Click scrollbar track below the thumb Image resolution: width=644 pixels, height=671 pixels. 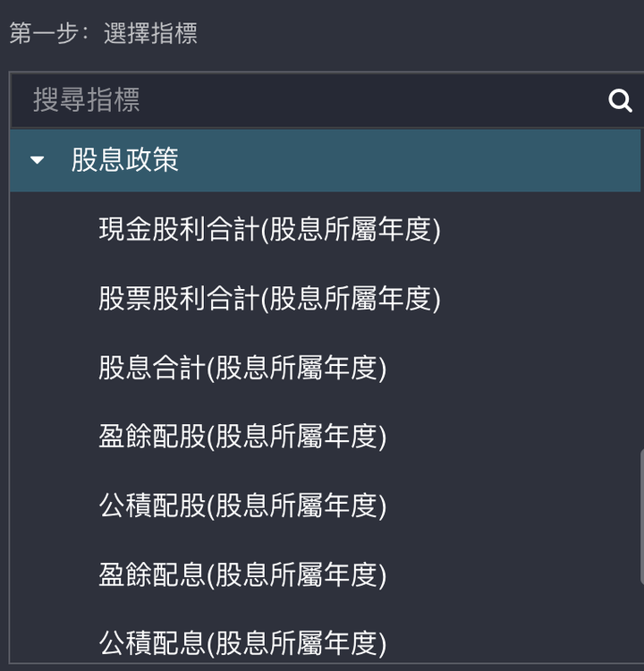(642, 623)
